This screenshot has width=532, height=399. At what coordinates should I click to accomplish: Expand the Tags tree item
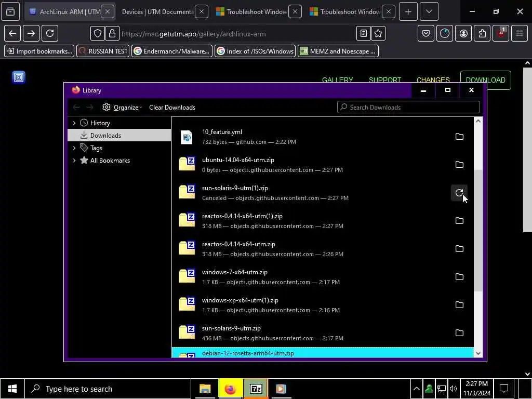[74, 148]
